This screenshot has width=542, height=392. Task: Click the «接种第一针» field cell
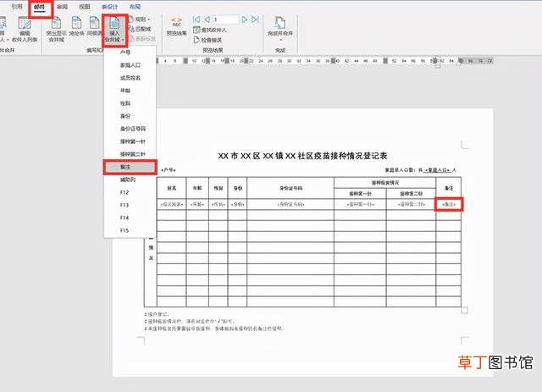360,204
